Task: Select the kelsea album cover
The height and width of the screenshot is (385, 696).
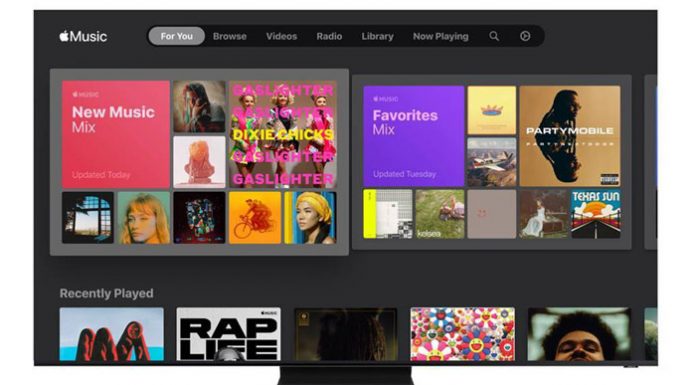Action: [x=440, y=214]
